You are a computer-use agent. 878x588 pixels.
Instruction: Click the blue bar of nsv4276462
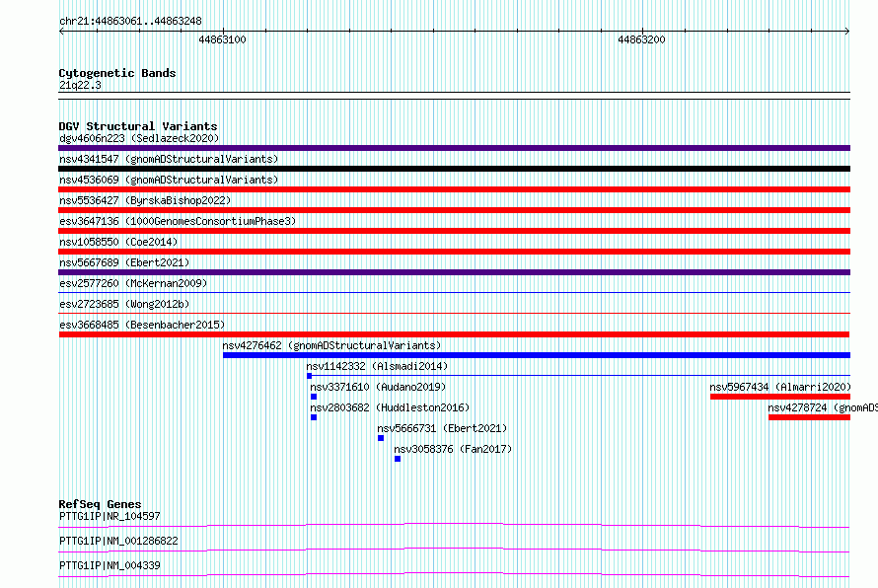(x=537, y=355)
